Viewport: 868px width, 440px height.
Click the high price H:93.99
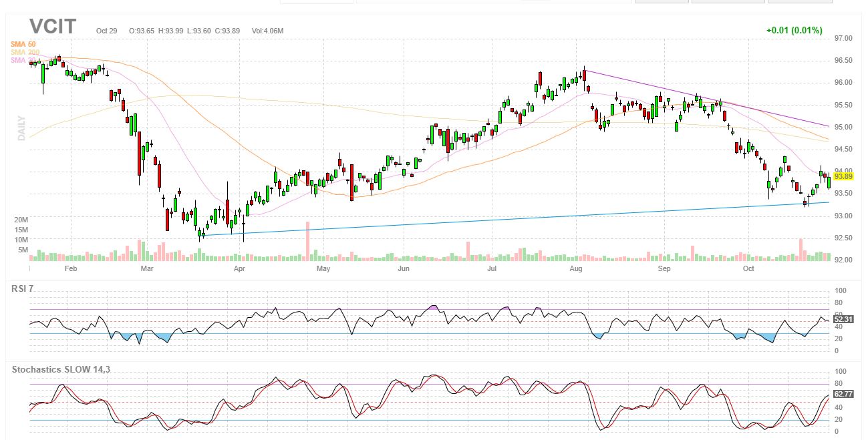(x=171, y=31)
